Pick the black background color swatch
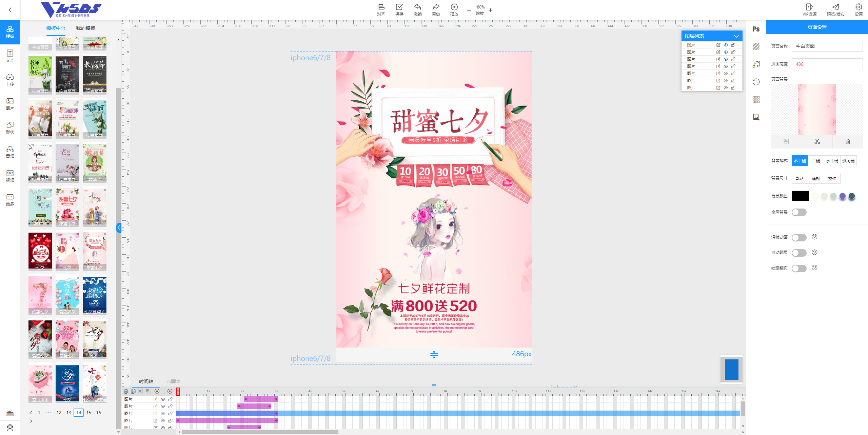 coord(800,196)
